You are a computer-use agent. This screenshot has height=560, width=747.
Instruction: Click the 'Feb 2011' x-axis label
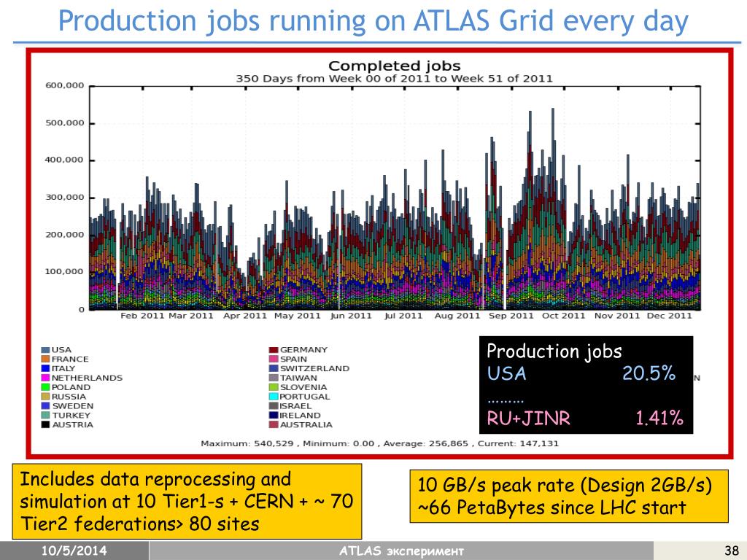tap(142, 316)
